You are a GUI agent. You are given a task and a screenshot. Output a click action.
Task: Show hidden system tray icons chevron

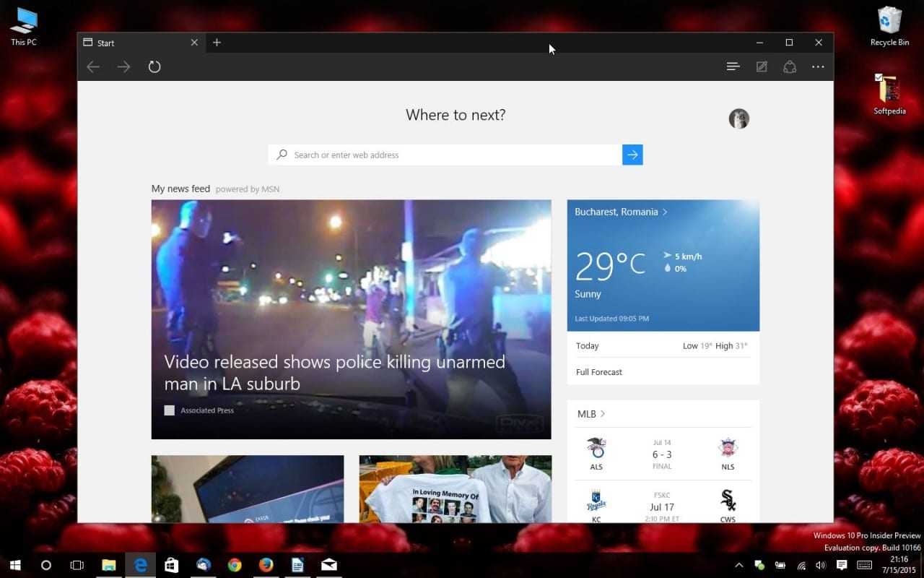[739, 565]
